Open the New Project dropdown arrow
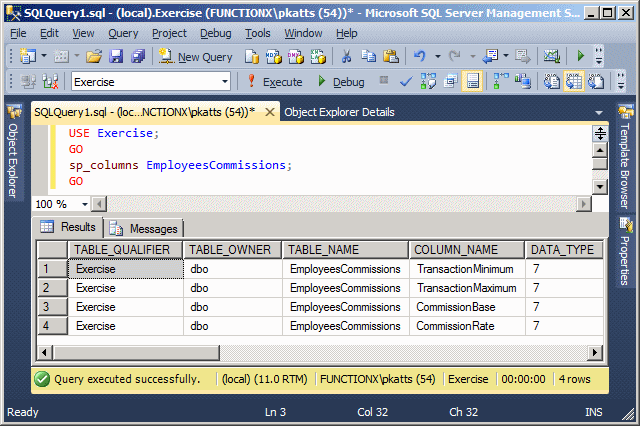This screenshot has width=640, height=426. tap(44, 55)
